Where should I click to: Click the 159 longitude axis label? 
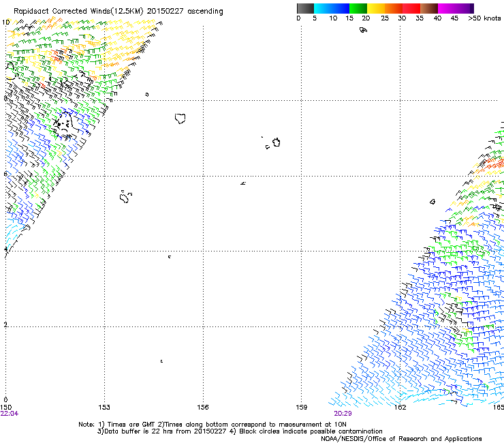[302, 408]
